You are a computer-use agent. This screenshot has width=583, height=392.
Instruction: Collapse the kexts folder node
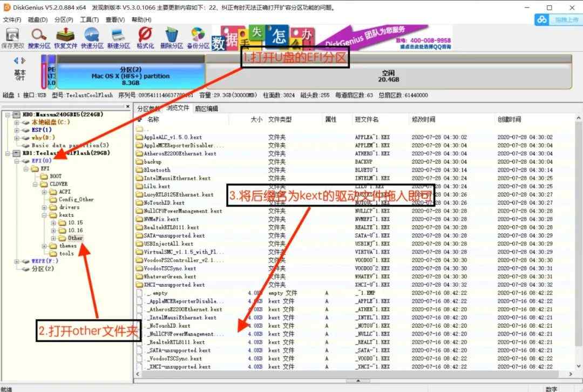click(x=44, y=215)
